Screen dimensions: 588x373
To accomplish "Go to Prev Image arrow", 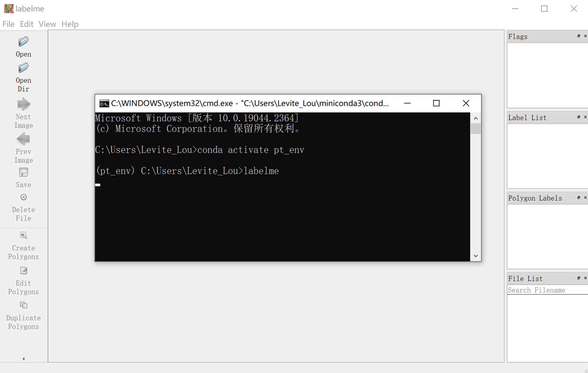I will pos(24,139).
